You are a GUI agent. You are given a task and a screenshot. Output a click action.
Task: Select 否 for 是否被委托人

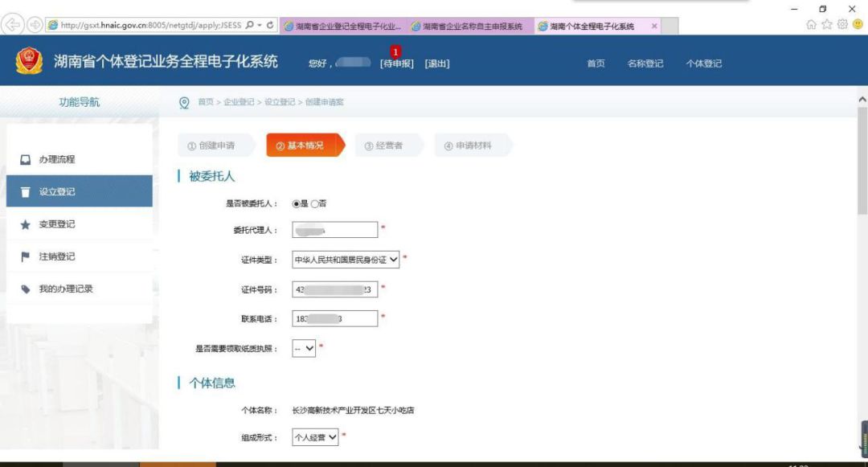coord(314,203)
